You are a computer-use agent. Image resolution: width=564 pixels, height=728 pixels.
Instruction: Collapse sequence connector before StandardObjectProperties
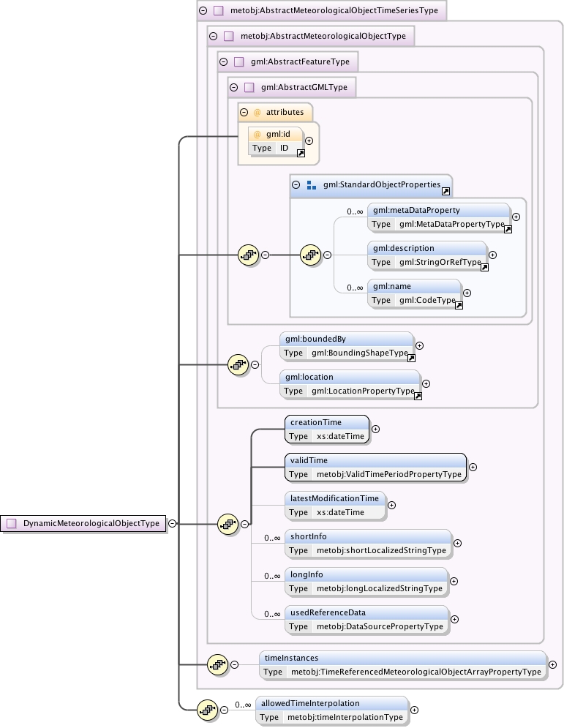pos(265,255)
